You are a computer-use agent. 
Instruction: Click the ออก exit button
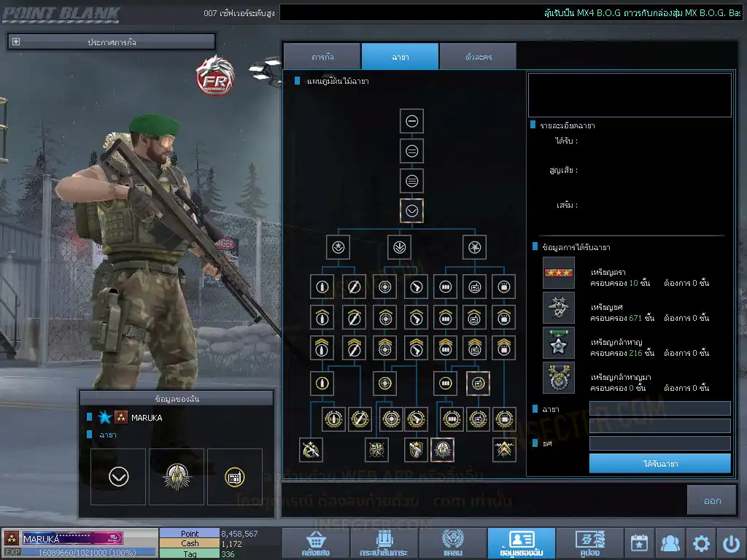pyautogui.click(x=712, y=500)
